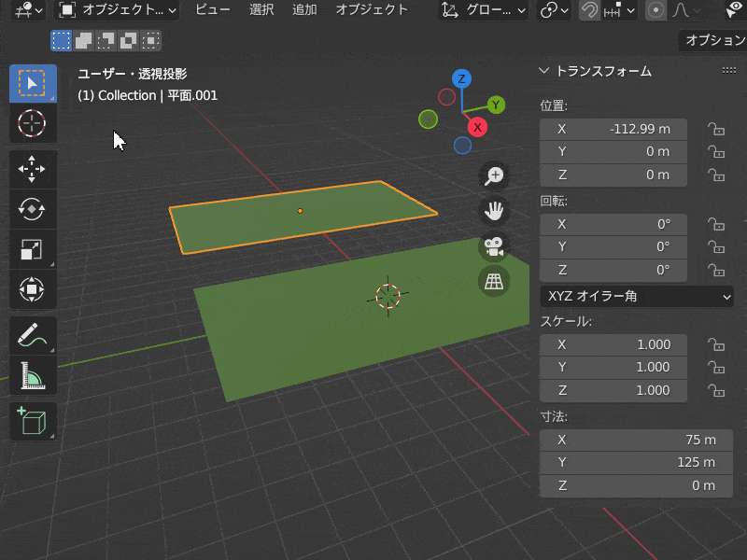This screenshot has width=747, height=560.
Task: Click the viewport zoom magnifier icon
Action: (x=494, y=175)
